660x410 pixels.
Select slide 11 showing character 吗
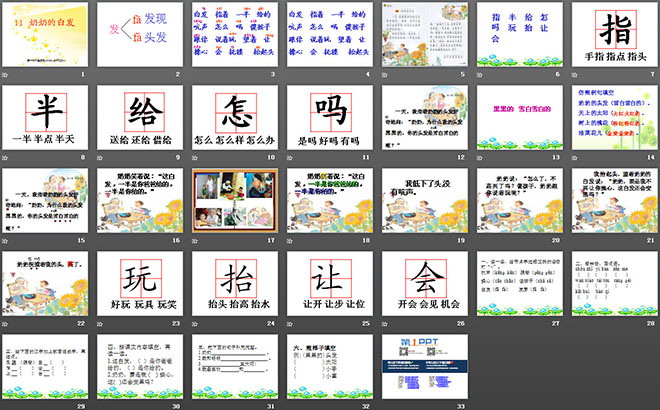coord(330,117)
